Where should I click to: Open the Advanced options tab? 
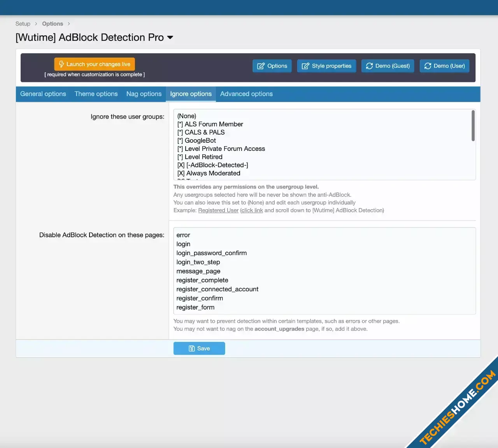pos(246,94)
